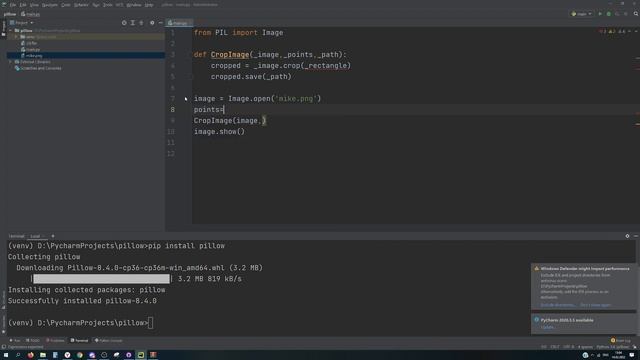Click Don't show again link

click(x=596, y=305)
